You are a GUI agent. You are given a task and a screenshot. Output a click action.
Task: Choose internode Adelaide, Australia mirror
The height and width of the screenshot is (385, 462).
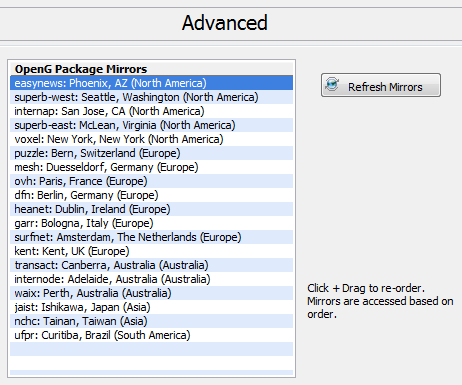(x=151, y=279)
